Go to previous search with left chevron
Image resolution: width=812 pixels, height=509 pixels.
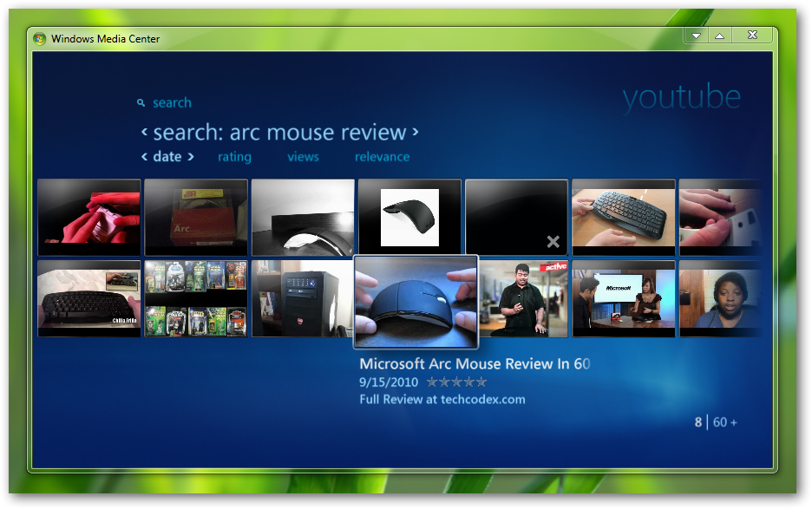[x=145, y=132]
